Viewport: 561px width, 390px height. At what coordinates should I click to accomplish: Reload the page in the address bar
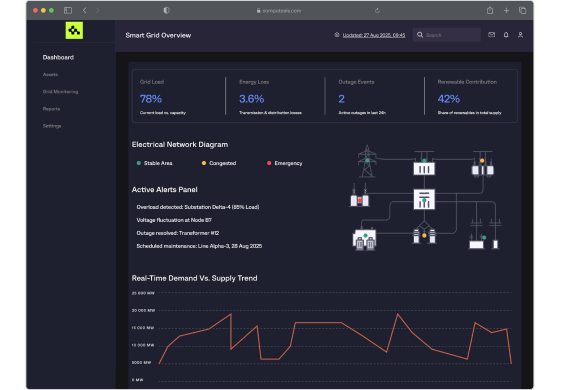(x=377, y=10)
